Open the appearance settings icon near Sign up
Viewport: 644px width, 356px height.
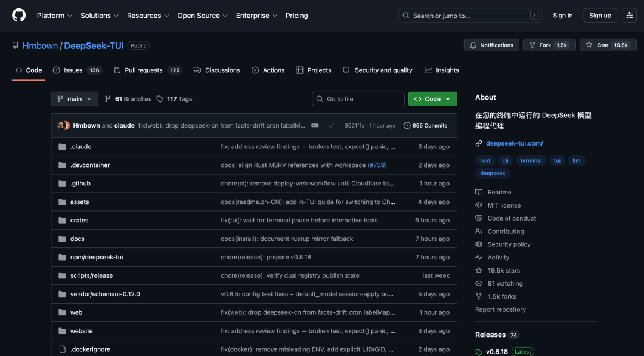[629, 16]
